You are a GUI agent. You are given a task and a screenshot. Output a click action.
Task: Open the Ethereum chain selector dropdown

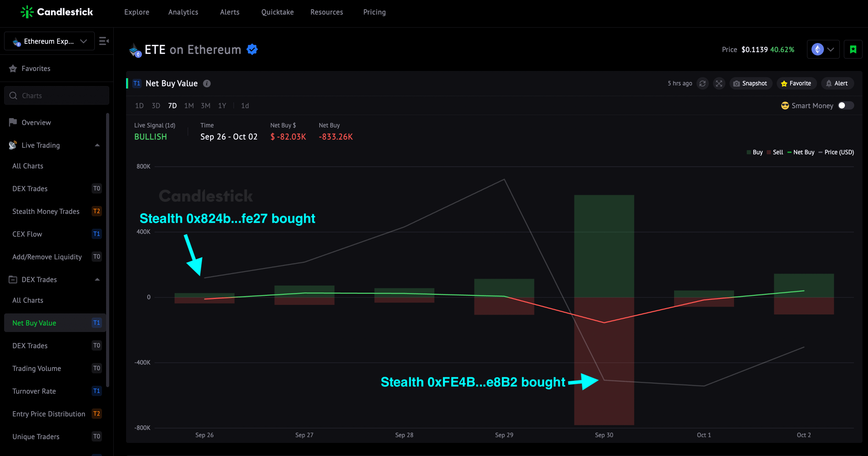[823, 49]
